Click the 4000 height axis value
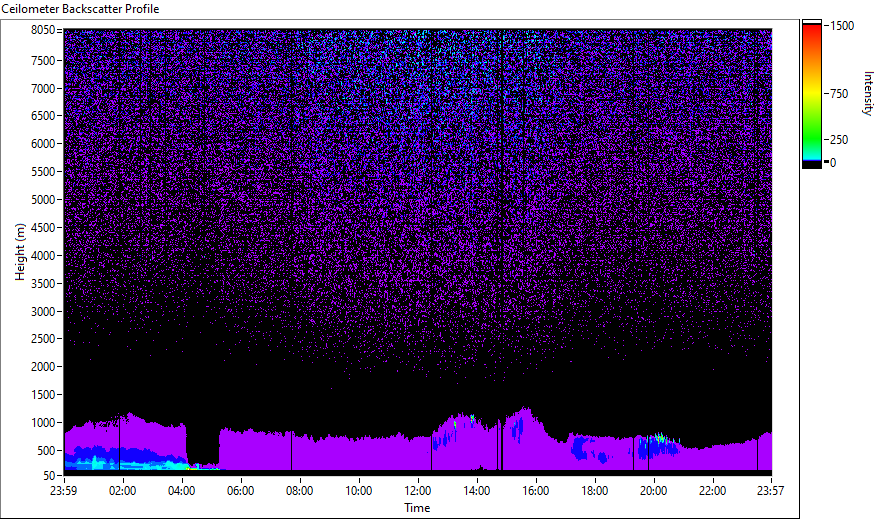The width and height of the screenshot is (878, 519). [43, 256]
